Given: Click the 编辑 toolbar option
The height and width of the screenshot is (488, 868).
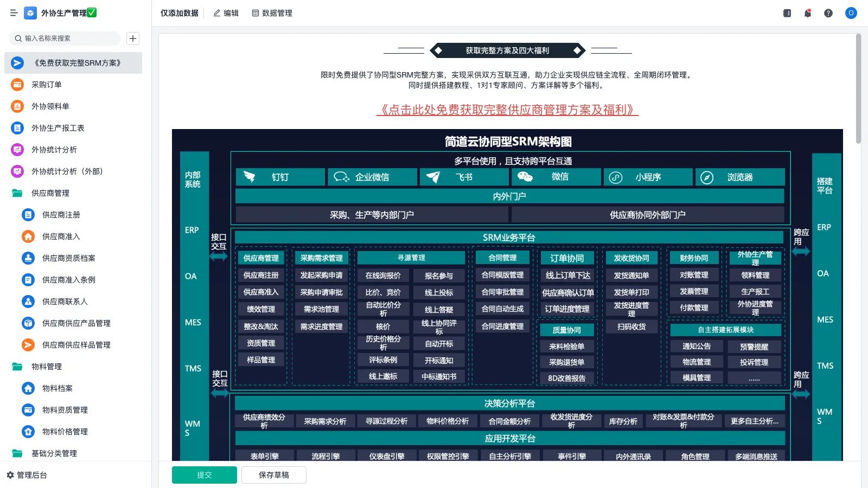Looking at the screenshot, I should click(x=226, y=13).
